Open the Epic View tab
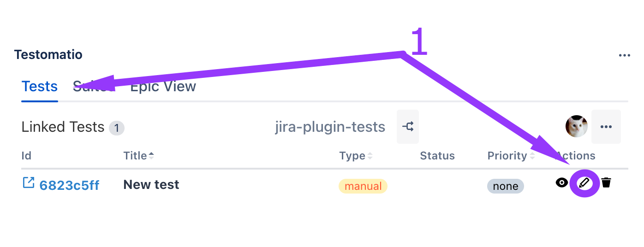The width and height of the screenshot is (644, 247). 163,87
